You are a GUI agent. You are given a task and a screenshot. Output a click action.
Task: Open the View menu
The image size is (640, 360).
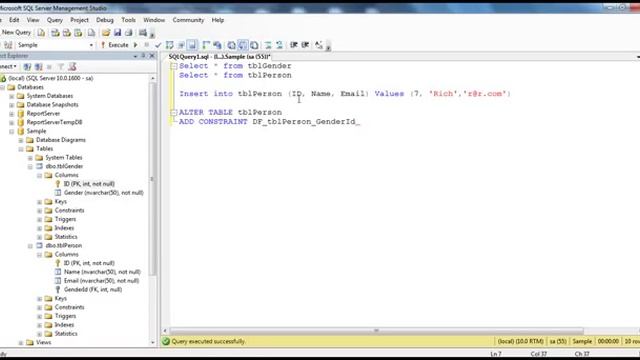click(33, 20)
